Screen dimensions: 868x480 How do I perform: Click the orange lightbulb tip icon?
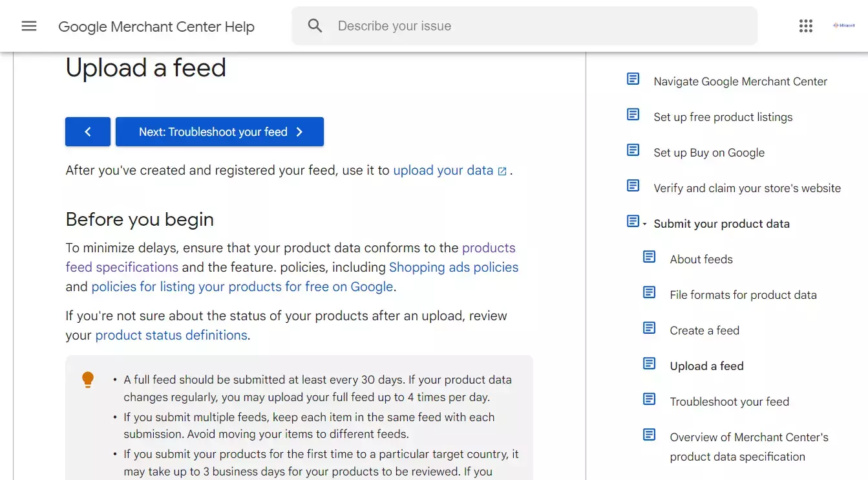coord(88,380)
